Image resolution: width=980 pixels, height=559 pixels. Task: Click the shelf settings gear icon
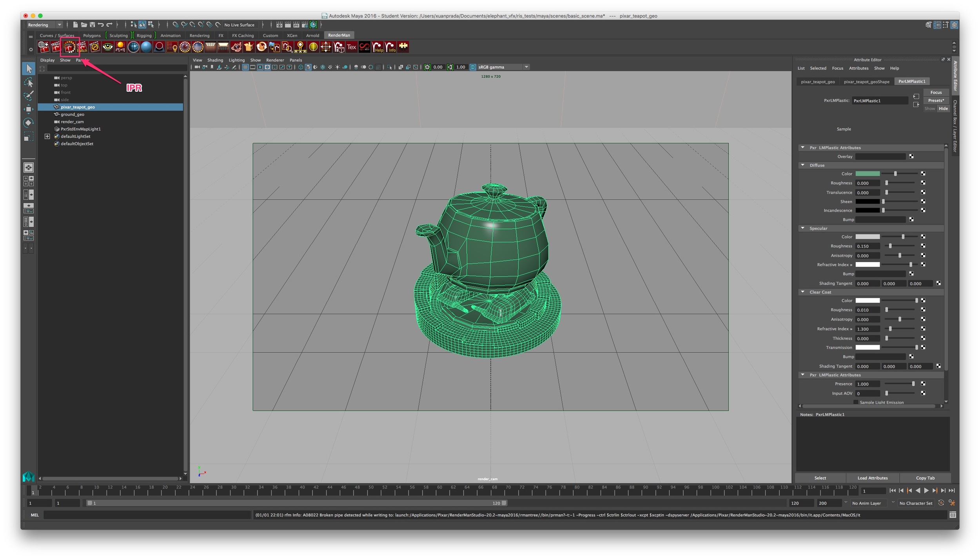point(31,50)
